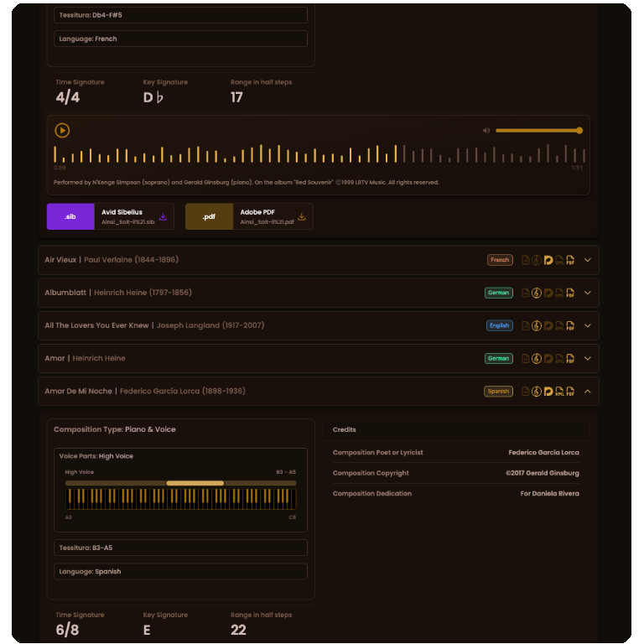Click the Voice Parts: High Voice label
This screenshot has height=644, width=644.
pos(96,456)
